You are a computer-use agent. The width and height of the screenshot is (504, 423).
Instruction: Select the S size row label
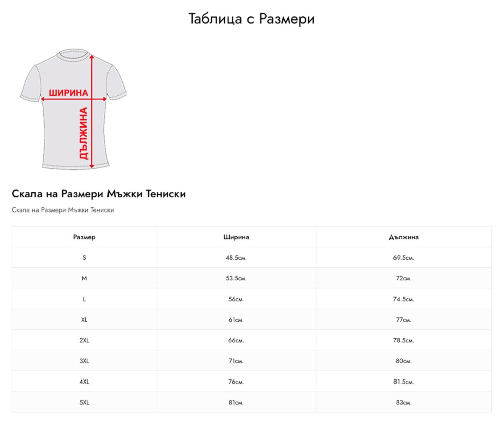pos(84,258)
